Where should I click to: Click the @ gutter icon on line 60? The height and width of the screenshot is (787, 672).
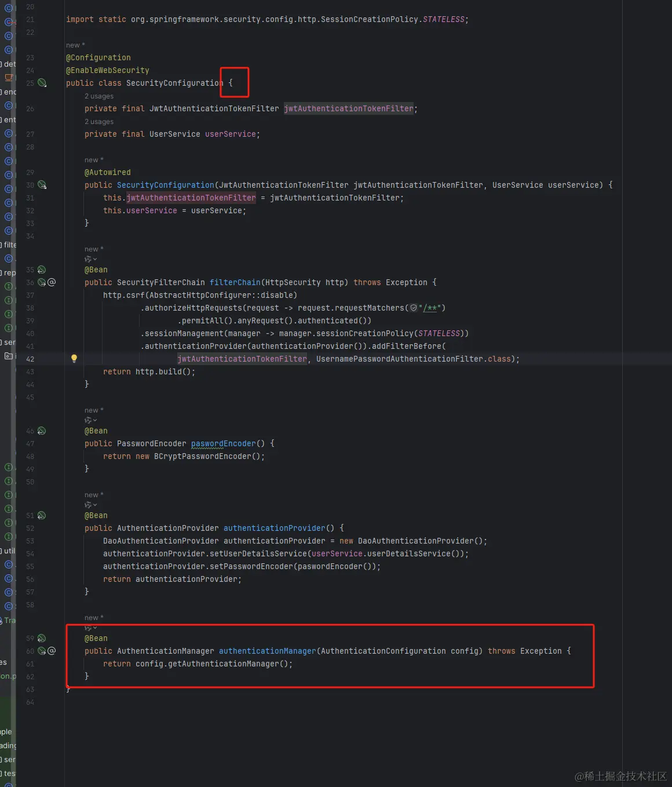[52, 651]
